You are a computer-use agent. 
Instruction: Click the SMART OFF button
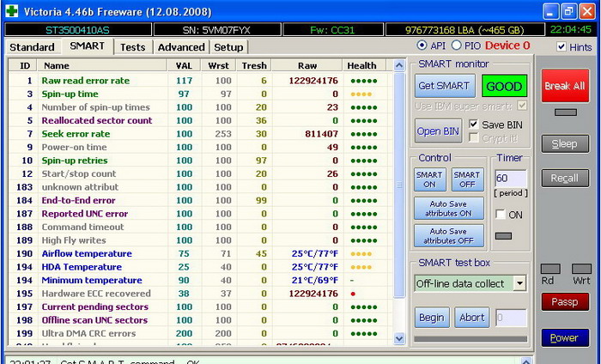pos(466,179)
